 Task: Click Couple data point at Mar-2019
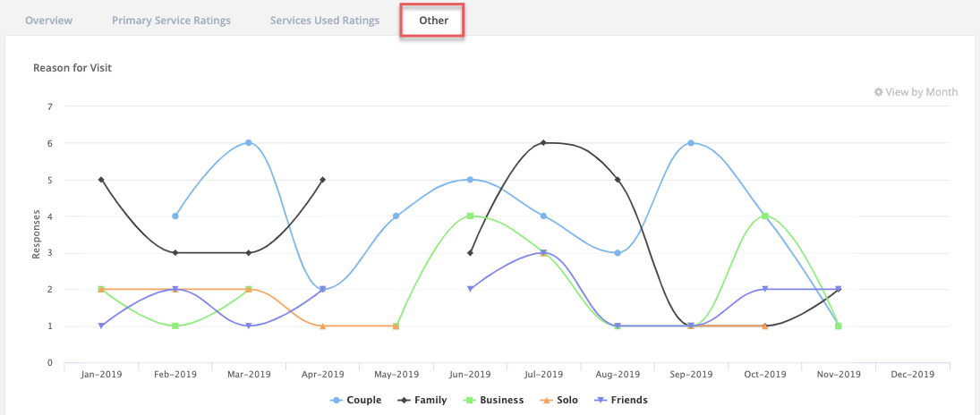click(249, 143)
